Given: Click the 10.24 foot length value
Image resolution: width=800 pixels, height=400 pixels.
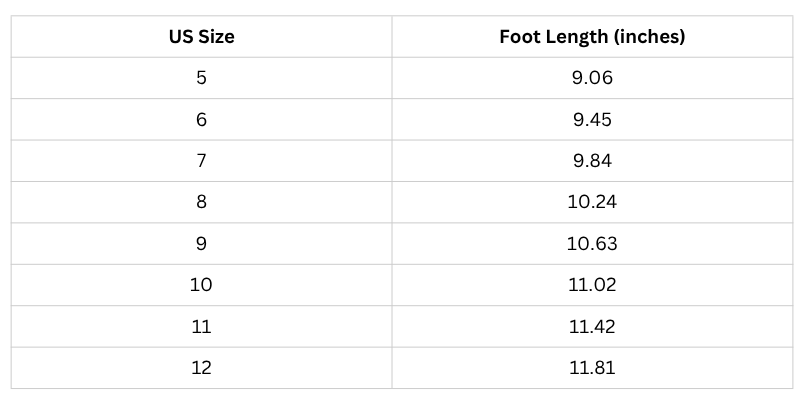Looking at the screenshot, I should coord(592,202).
